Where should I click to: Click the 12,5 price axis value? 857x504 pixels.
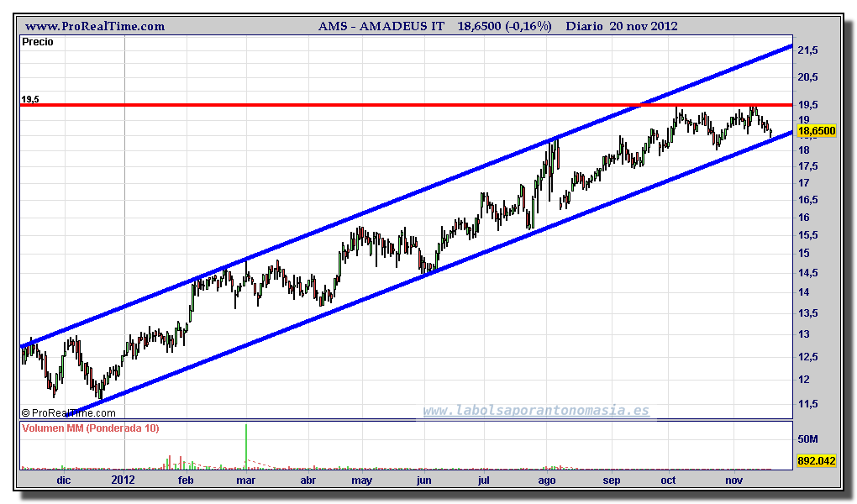pos(807,357)
